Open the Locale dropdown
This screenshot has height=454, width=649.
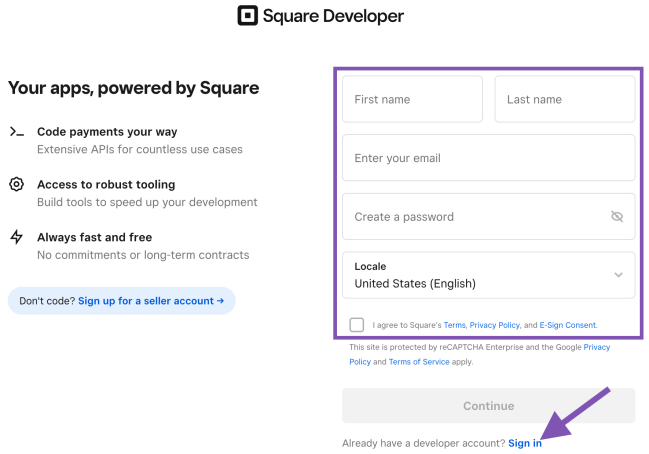(488, 275)
